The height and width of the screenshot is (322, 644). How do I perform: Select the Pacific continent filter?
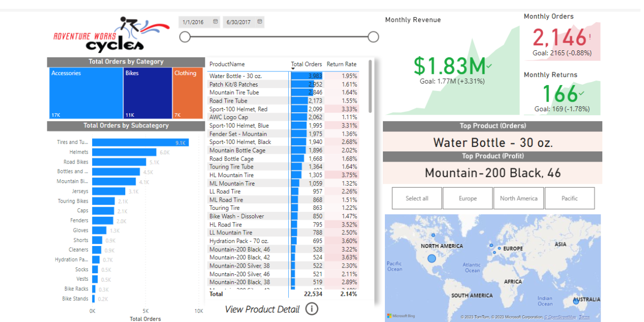tap(569, 198)
